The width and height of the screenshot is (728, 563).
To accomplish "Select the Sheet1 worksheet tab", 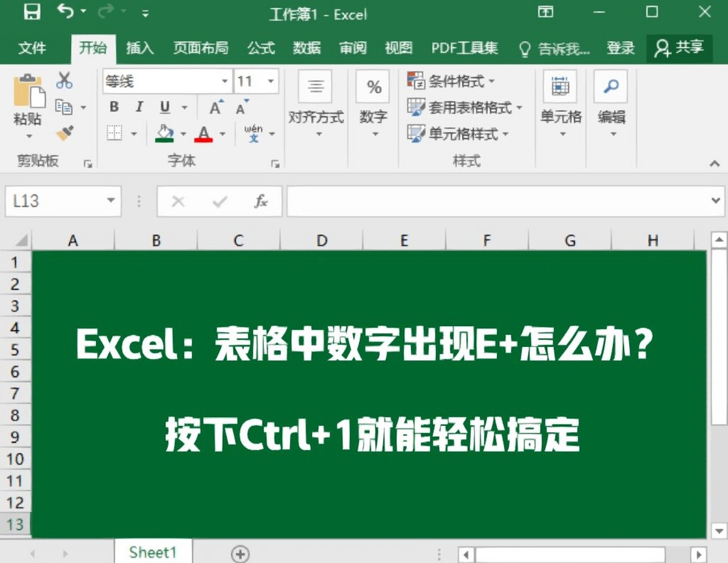I will click(153, 552).
